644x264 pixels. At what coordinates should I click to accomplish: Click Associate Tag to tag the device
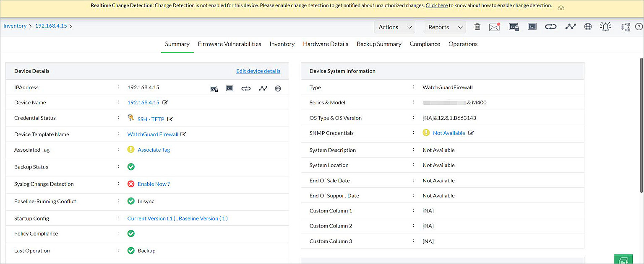tap(154, 150)
